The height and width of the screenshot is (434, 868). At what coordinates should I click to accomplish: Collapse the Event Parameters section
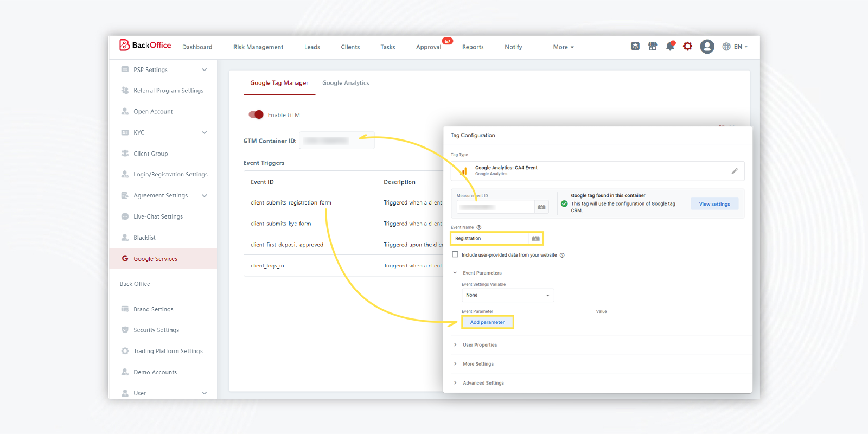[x=455, y=273]
